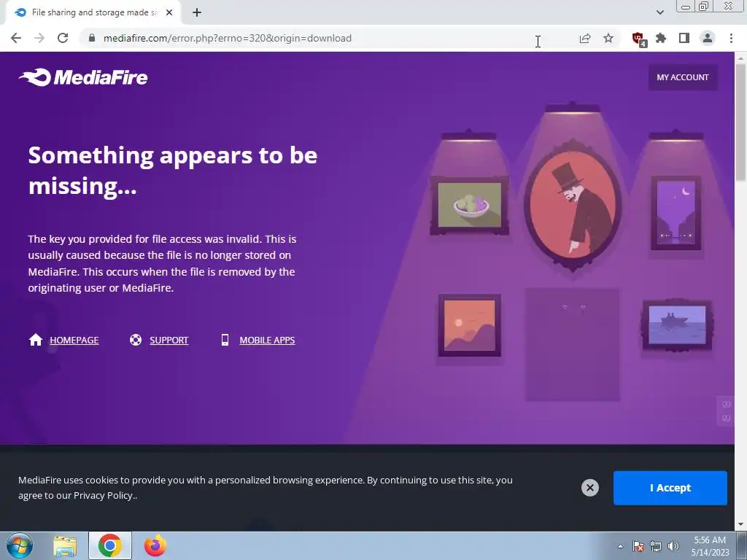Image resolution: width=747 pixels, height=560 pixels.
Task: Open the Chrome three-dot menu
Action: tap(731, 38)
